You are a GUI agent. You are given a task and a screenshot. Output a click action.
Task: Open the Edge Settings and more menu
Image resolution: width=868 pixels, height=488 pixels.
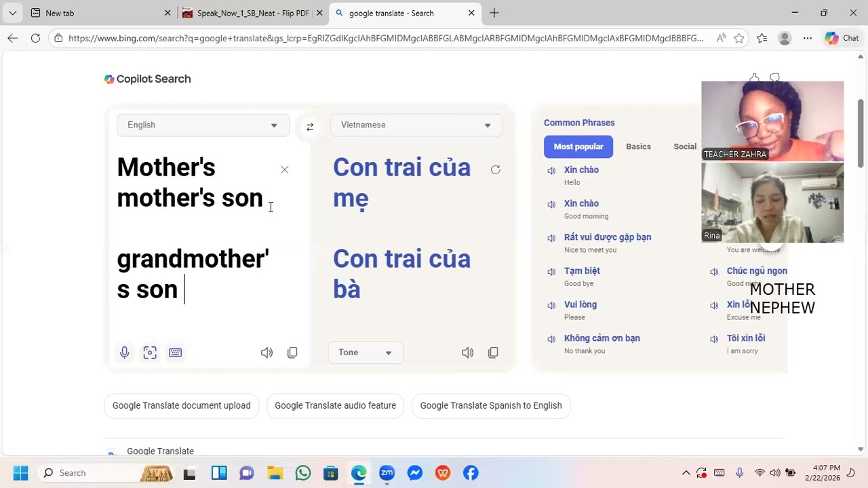(807, 39)
